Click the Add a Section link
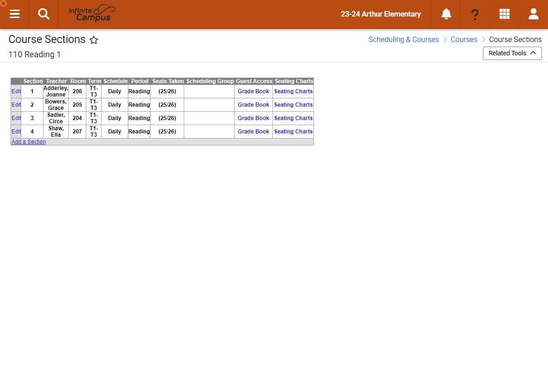The width and height of the screenshot is (548, 392). [x=29, y=141]
